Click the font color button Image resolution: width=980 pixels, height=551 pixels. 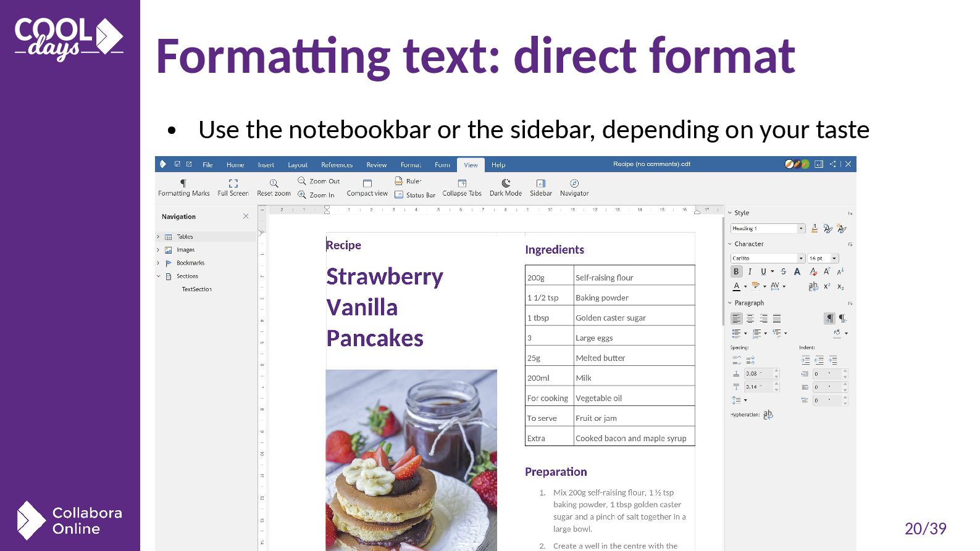click(736, 286)
